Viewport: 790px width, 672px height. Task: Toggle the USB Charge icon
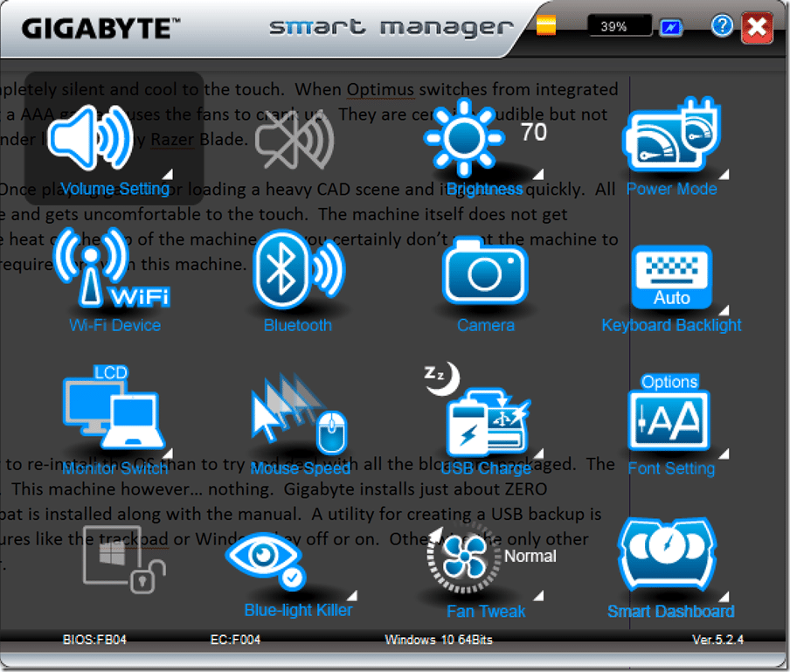click(x=478, y=409)
